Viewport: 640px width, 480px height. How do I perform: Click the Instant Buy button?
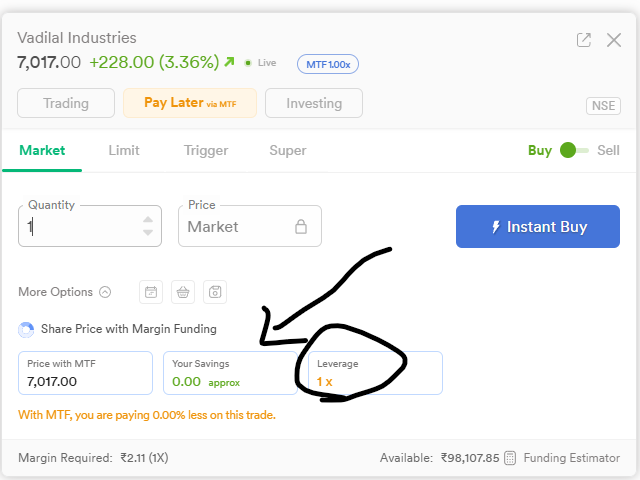(x=538, y=227)
